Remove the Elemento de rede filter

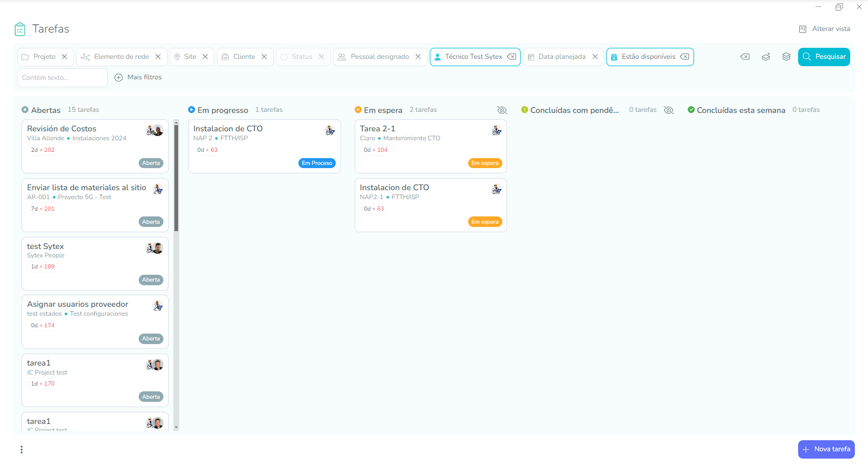pos(158,57)
